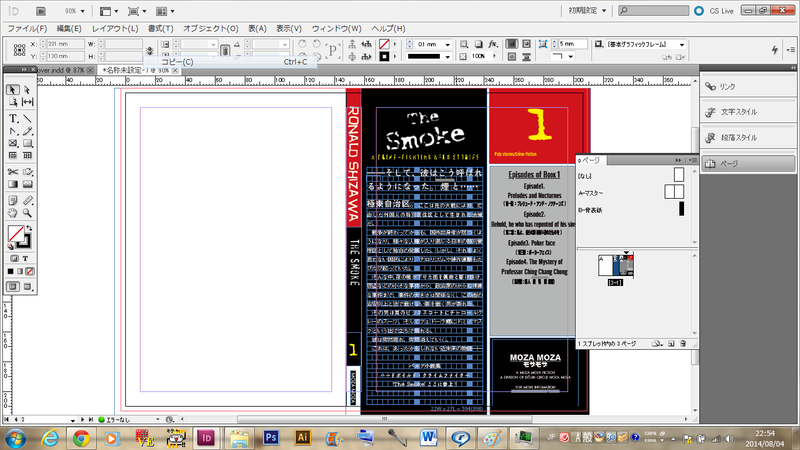Click the quick apply lightning icon

click(x=774, y=49)
